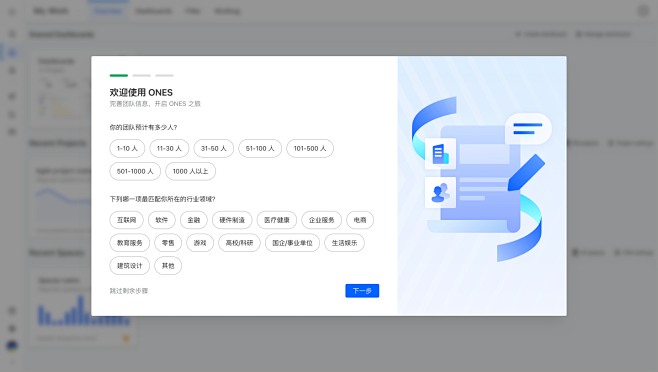The image size is (658, 372).
Task: Select the 互联网 industry option
Action: click(126, 220)
